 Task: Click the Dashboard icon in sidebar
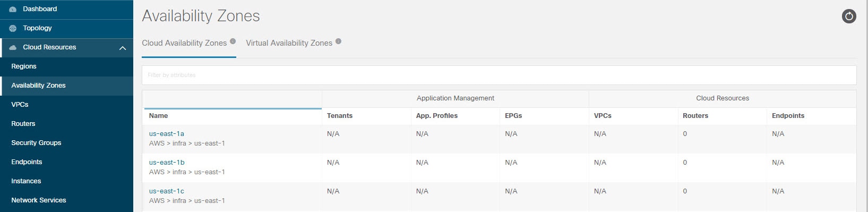click(13, 9)
